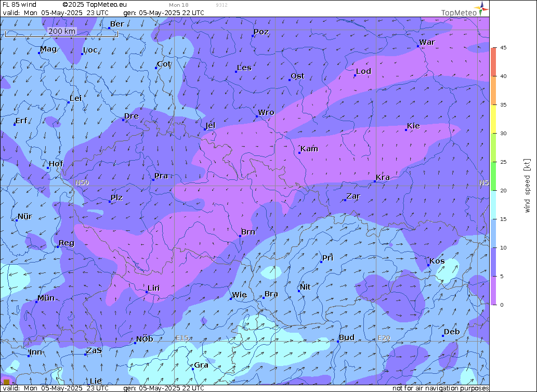Click the Lie city label

(96, 381)
